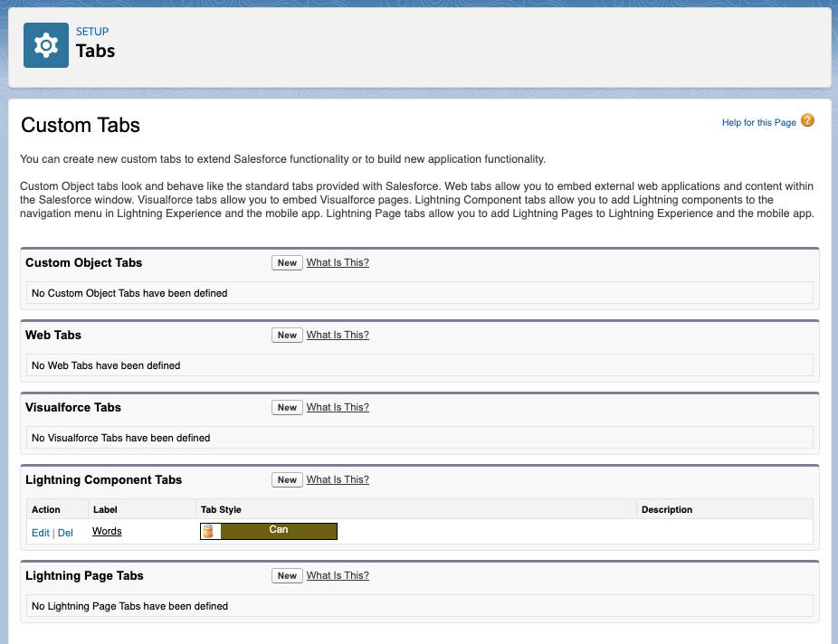Screen dimensions: 838x644
Task: Click No Lightning Page Tabs have been defined
Action: pos(130,606)
